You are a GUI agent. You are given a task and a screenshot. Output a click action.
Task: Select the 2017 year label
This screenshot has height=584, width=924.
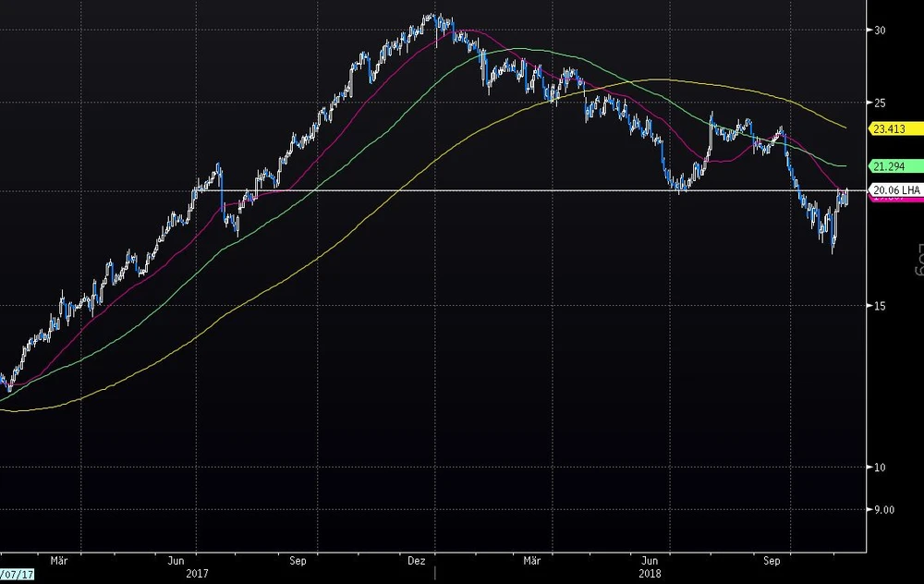pos(196,574)
